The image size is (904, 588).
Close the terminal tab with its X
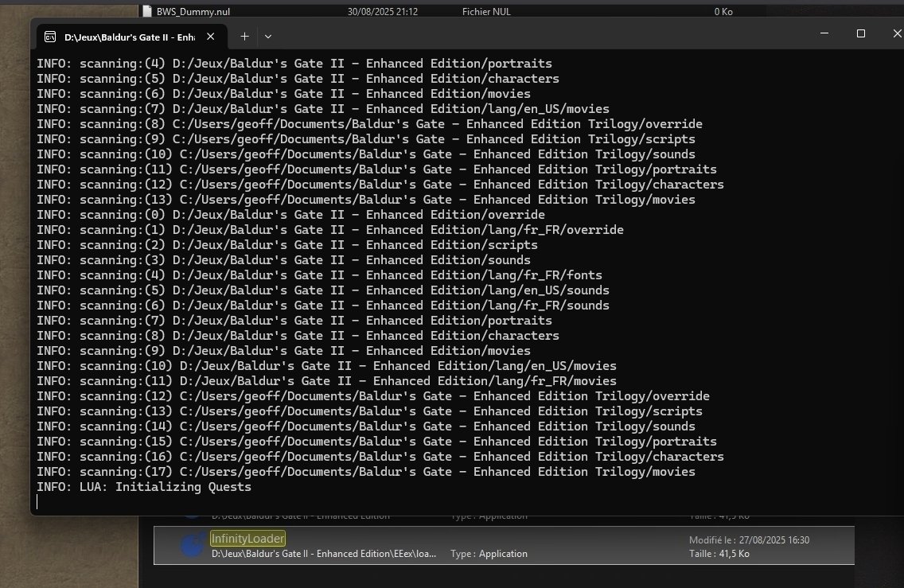pos(210,37)
